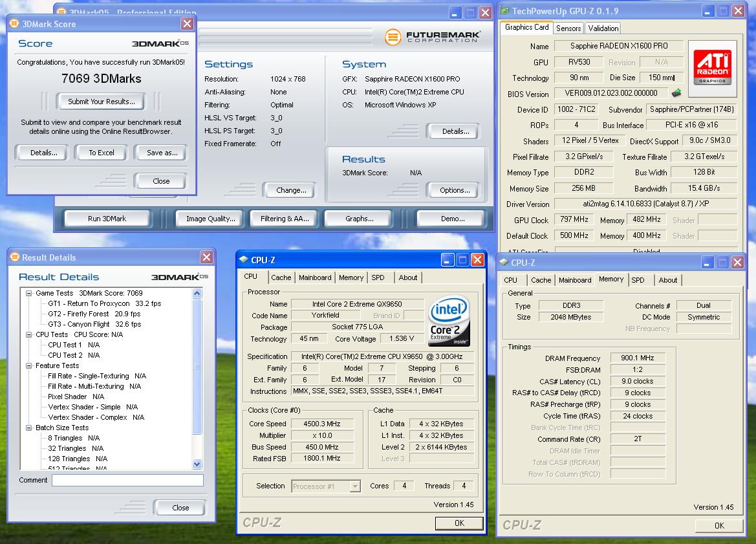The image size is (756, 544).
Task: Open Image Quality settings button
Action: click(x=211, y=219)
